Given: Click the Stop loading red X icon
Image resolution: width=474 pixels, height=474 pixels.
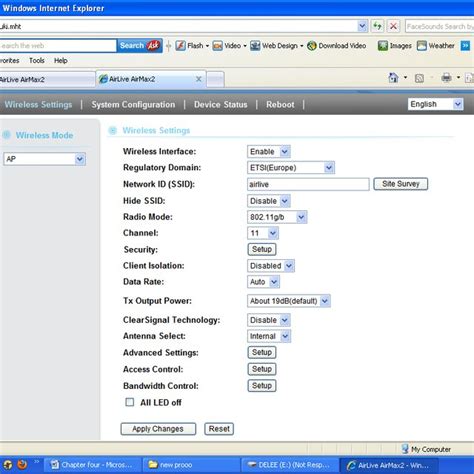Looking at the screenshot, I should coord(393,26).
